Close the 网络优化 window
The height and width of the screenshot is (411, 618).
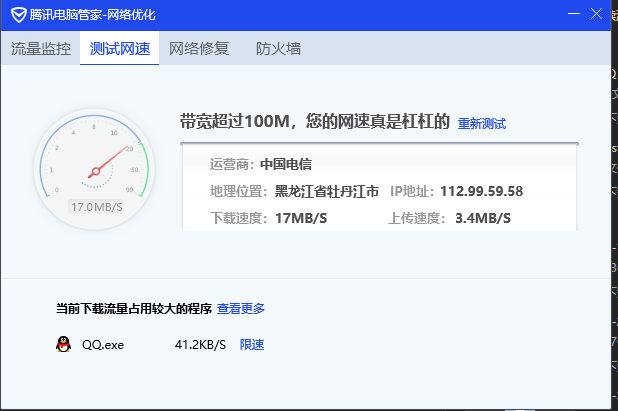coord(597,15)
